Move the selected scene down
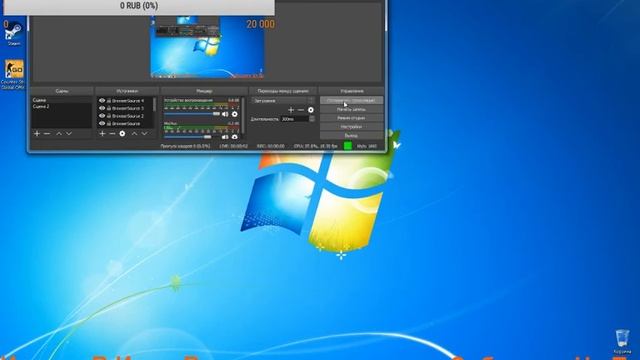 (69, 133)
